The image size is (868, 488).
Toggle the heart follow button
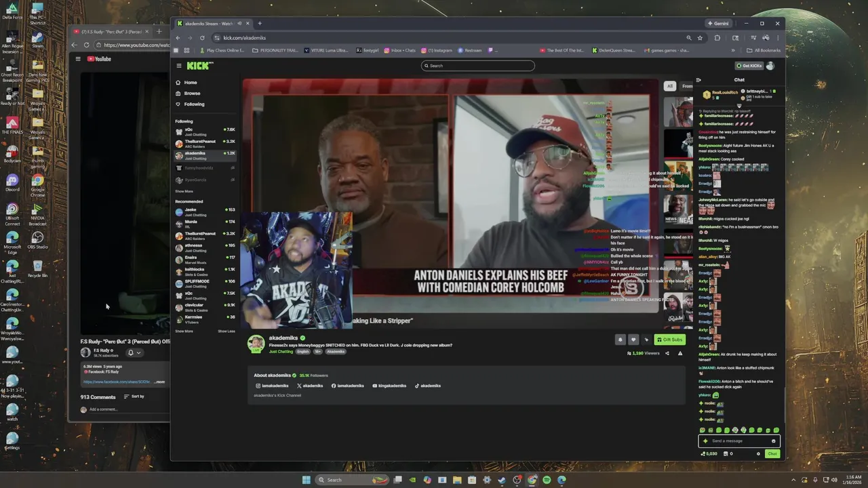(x=633, y=340)
